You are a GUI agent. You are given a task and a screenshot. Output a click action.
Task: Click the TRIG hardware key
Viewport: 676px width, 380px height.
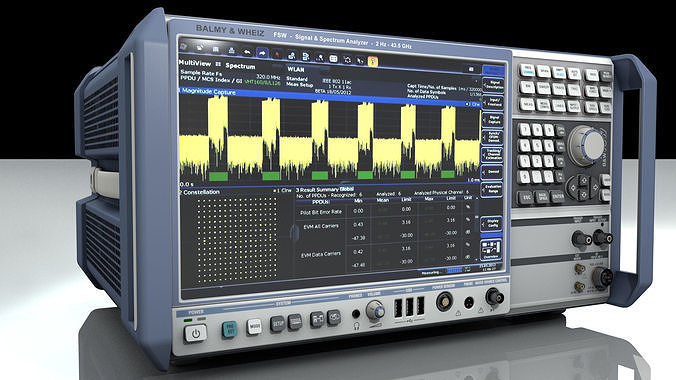click(x=574, y=90)
